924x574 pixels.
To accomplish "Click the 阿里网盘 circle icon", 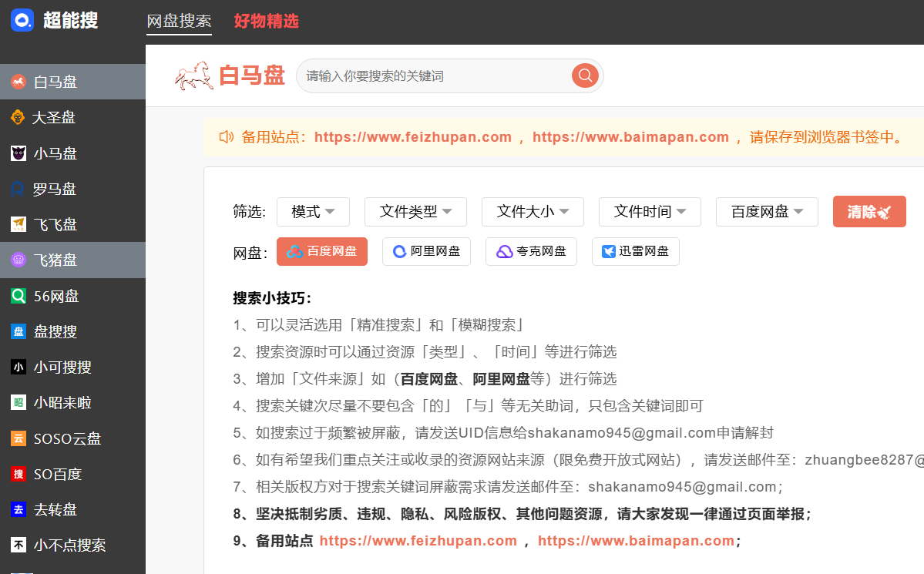I will click(399, 252).
